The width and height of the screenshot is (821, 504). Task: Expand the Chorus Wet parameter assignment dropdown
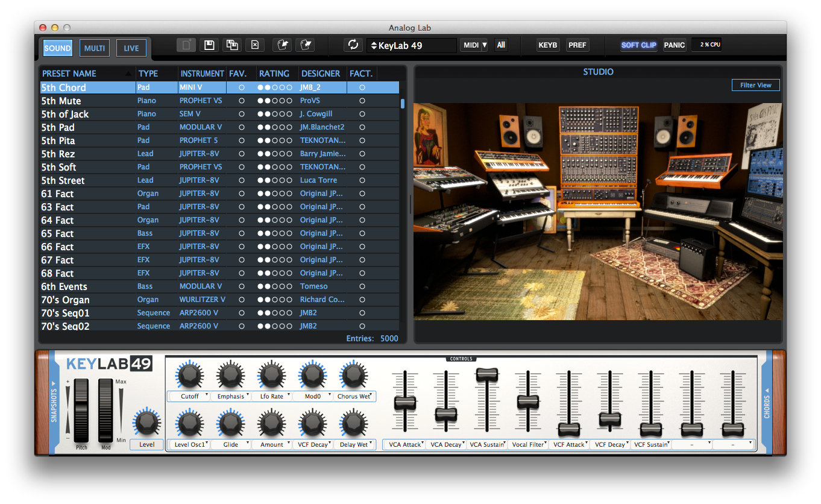[371, 394]
